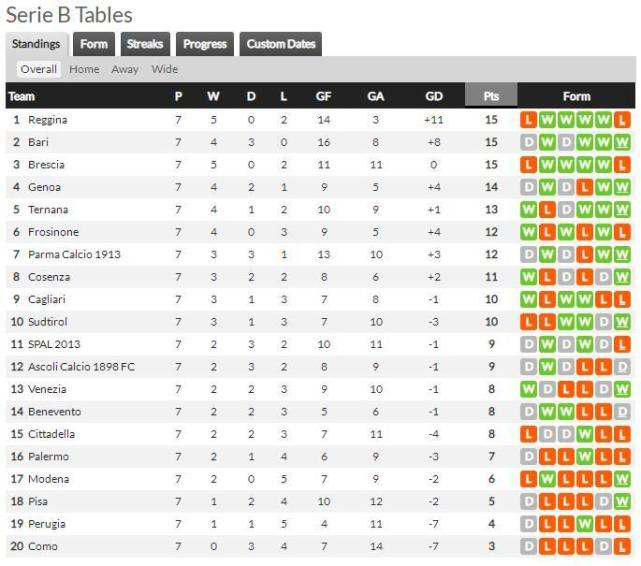Click Venezia's green W form badge
Viewport: 641px width, 566px height.
point(529,389)
